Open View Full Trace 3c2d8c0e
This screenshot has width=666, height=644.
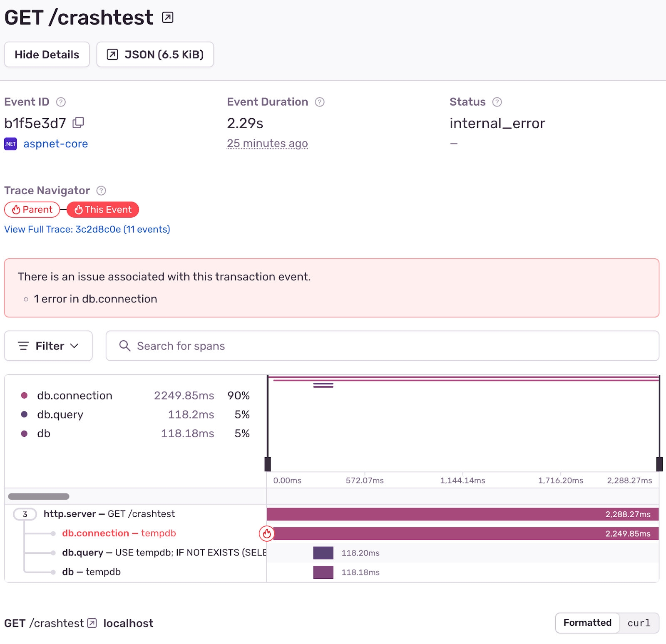[x=87, y=229]
